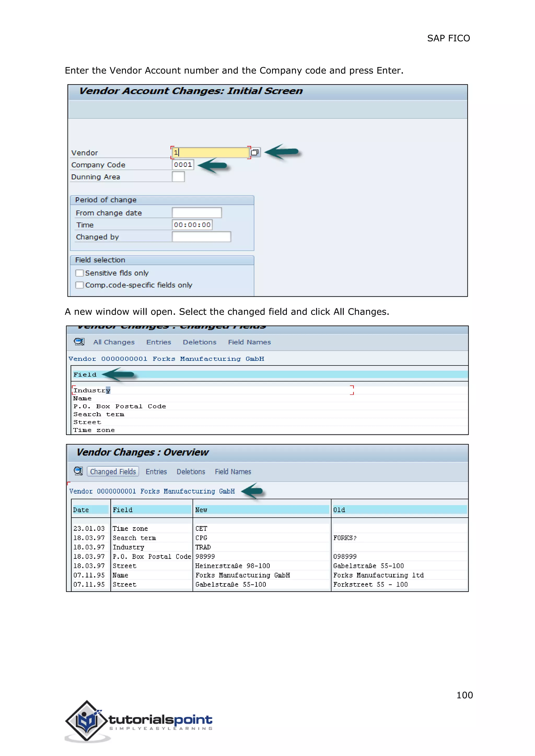Select the Search term row in fields list
The image size is (535, 756).
click(99, 414)
